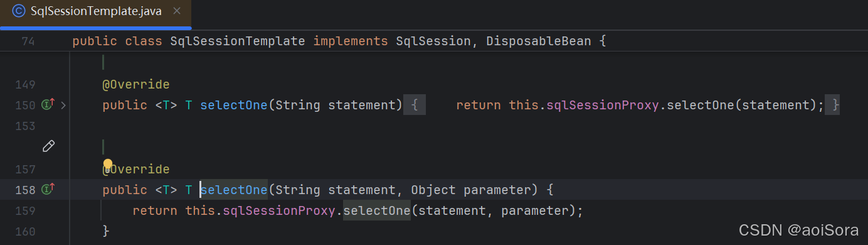Click selectOne method name on line 150
868x245 pixels.
coord(234,105)
